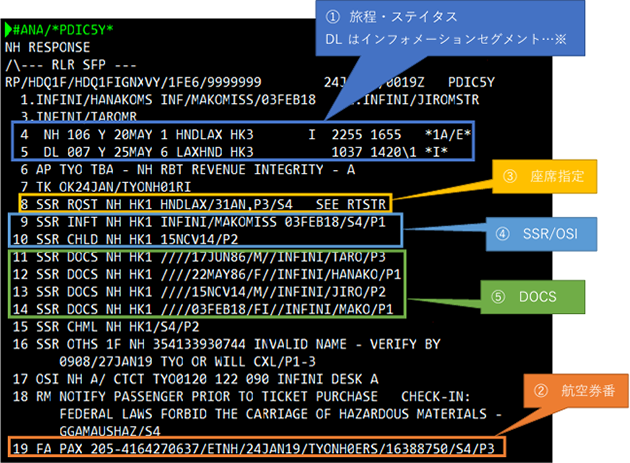The width and height of the screenshot is (630, 463).
Task: Select line 19 FA PAX ticket number
Action: [x=254, y=449]
